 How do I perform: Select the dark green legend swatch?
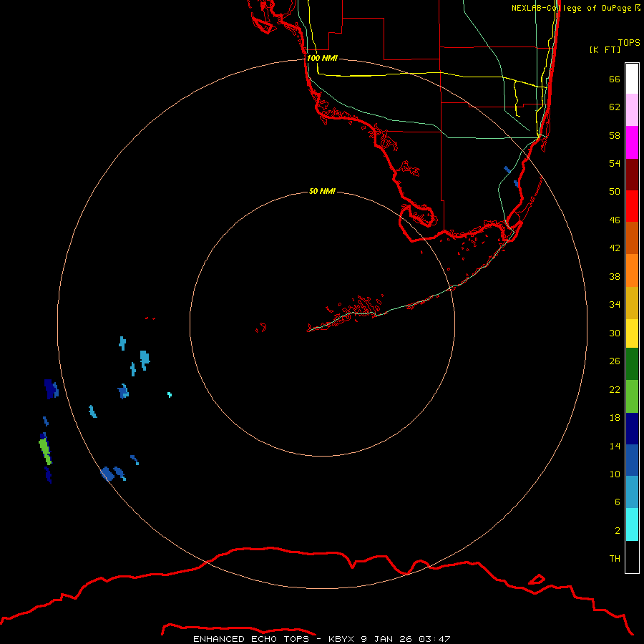pos(632,364)
